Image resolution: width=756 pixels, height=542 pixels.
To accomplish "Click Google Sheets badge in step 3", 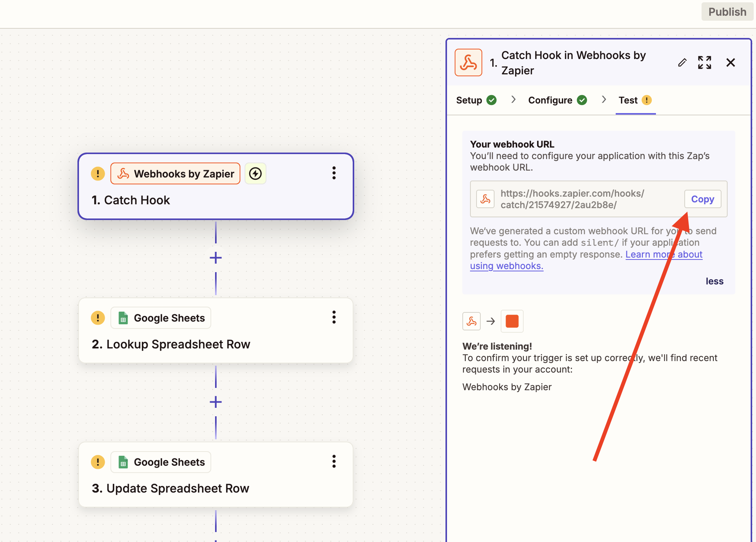I will click(x=161, y=462).
